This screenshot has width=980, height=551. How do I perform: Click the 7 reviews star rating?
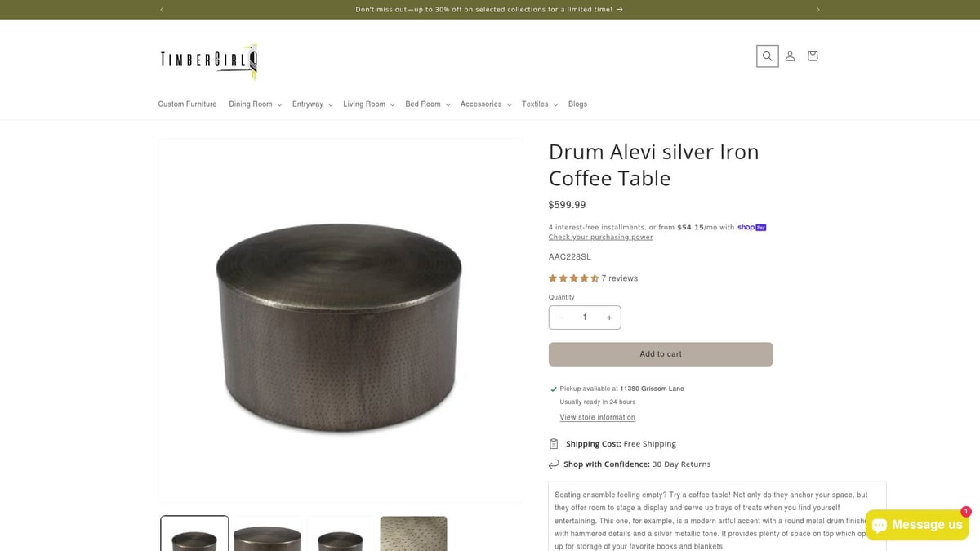pyautogui.click(x=593, y=278)
